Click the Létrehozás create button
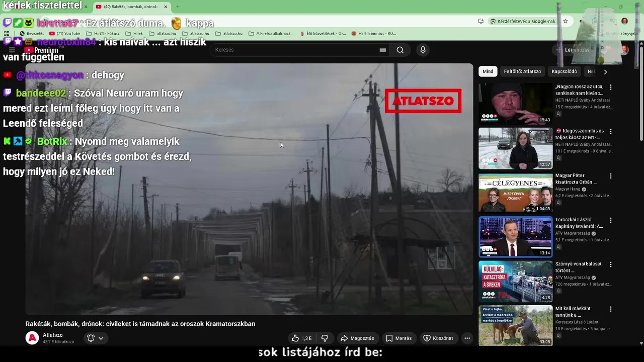 [x=573, y=50]
